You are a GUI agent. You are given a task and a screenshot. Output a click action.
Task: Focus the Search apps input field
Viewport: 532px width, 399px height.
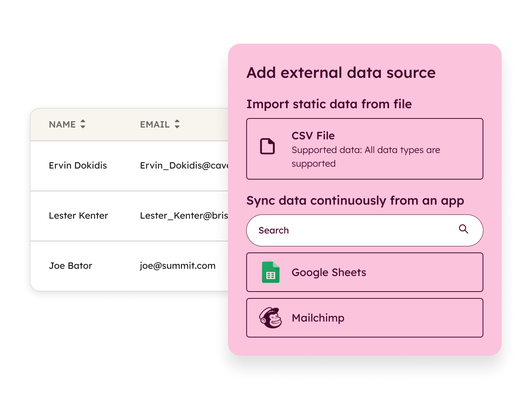(x=353, y=230)
